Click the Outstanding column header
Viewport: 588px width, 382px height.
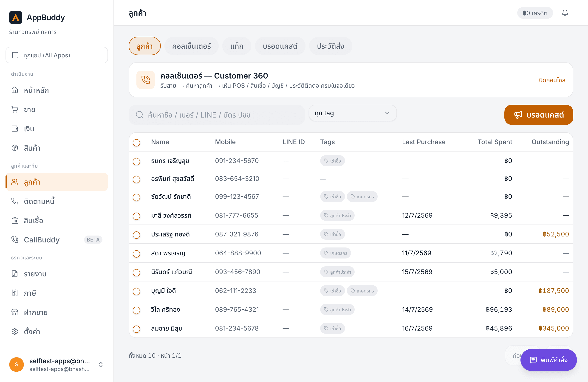(x=550, y=142)
